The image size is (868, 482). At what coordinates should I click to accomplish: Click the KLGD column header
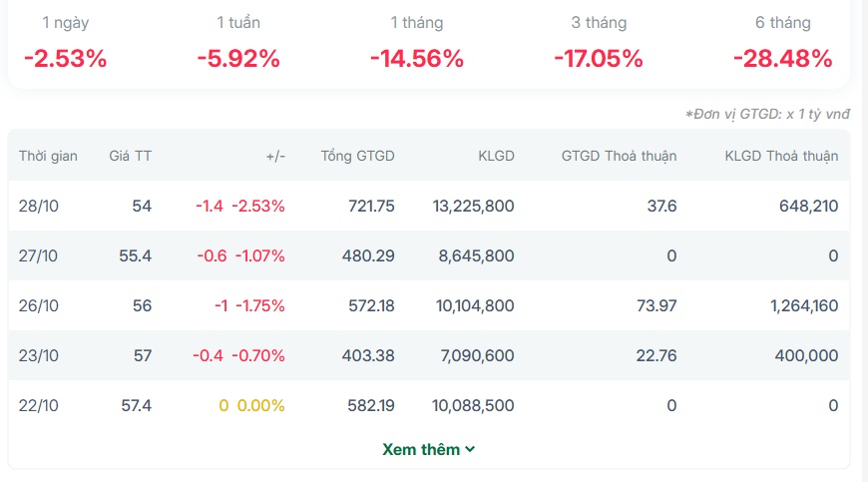click(496, 156)
